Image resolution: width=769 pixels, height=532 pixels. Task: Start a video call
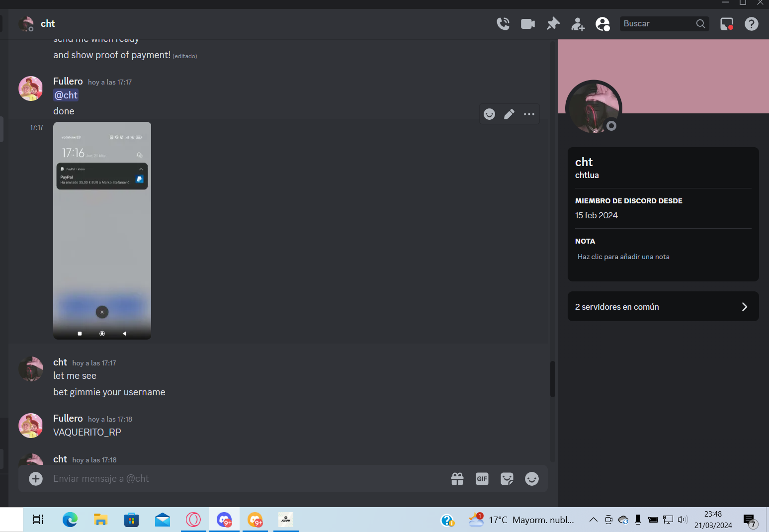click(528, 23)
